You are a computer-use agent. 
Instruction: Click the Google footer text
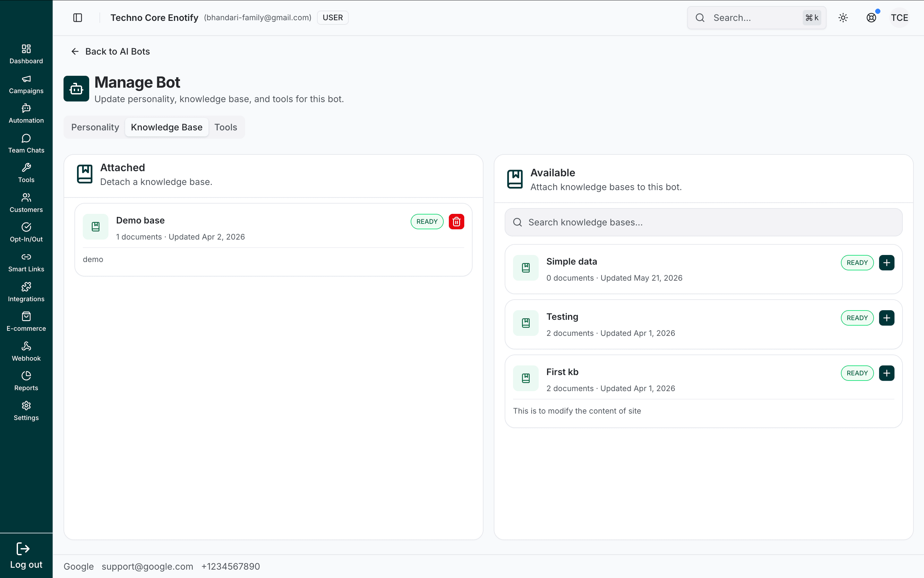tap(79, 566)
